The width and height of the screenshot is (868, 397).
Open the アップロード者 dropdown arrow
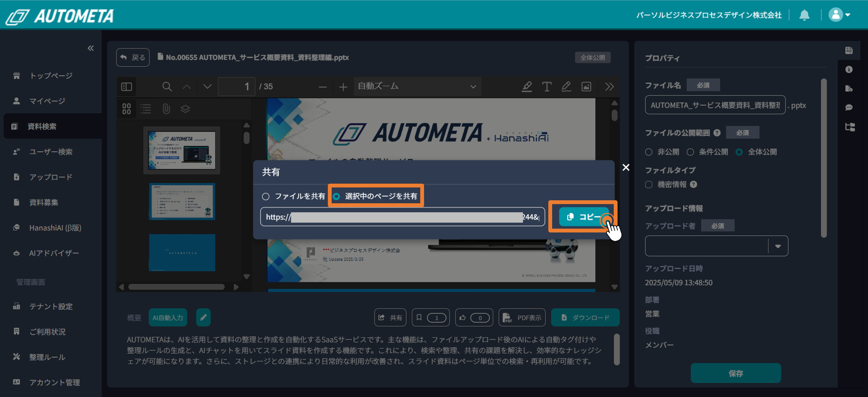tap(778, 246)
